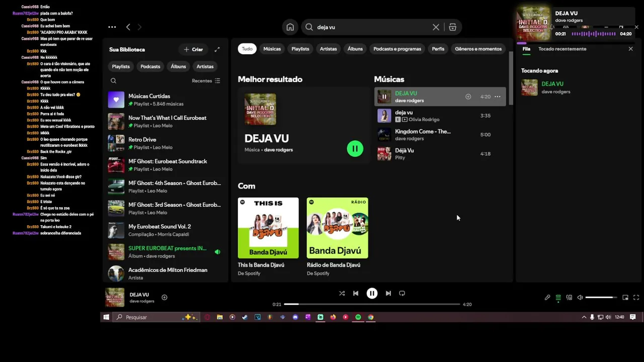Clear the search text with the X icon
Viewport: 644px width, 362px height.
436,27
